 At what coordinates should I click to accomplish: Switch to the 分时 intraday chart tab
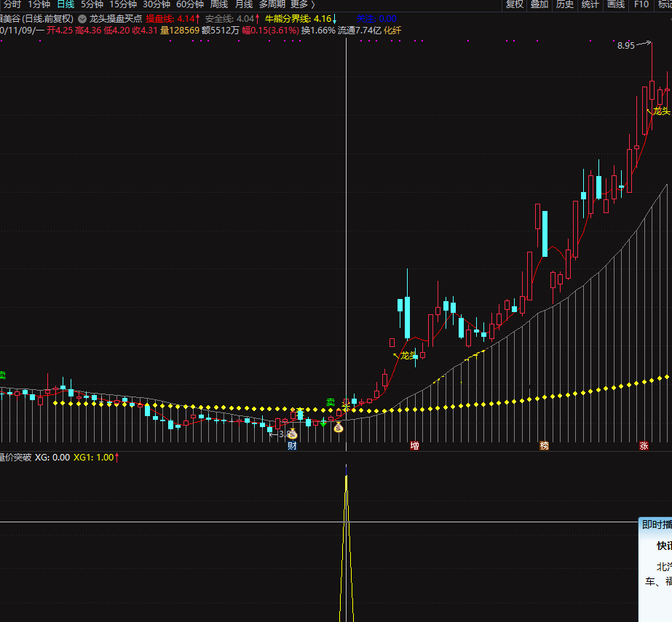[12, 4]
